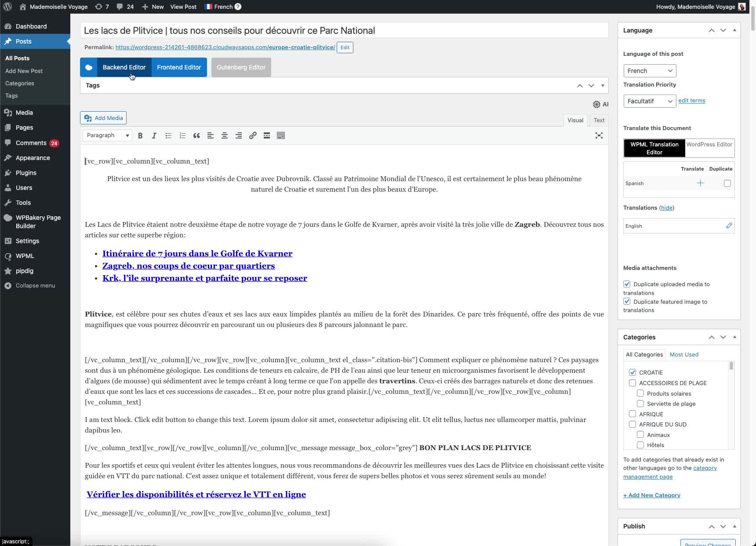Align text right

pyautogui.click(x=239, y=135)
